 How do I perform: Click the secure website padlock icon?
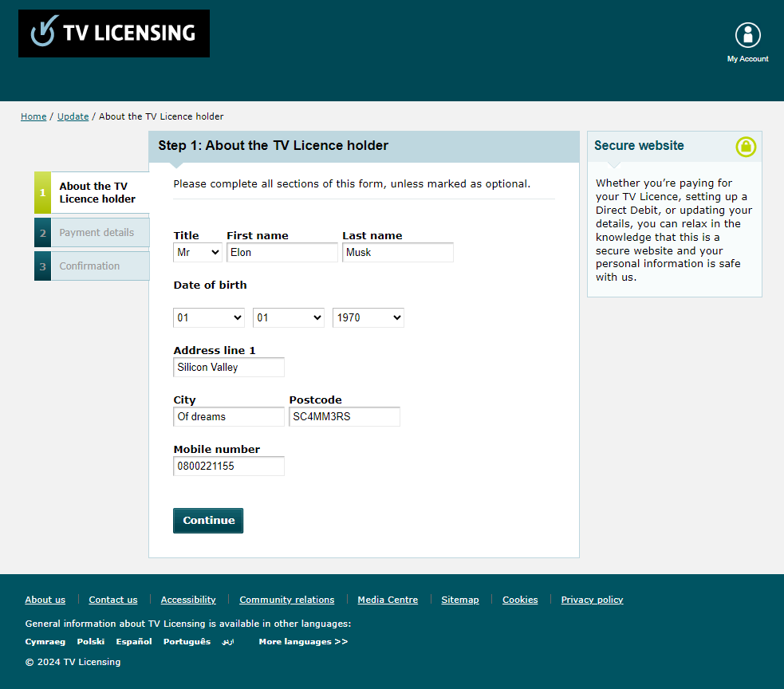pos(746,147)
